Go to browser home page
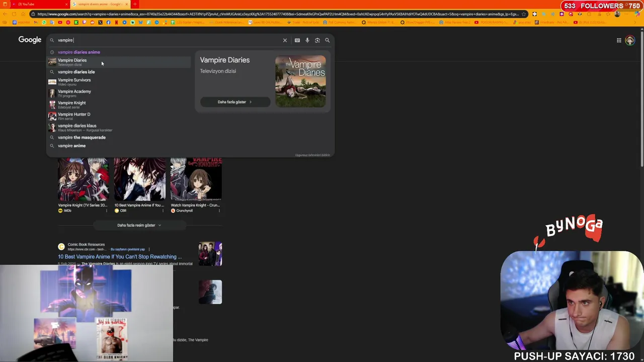The image size is (644, 362). click(23, 14)
